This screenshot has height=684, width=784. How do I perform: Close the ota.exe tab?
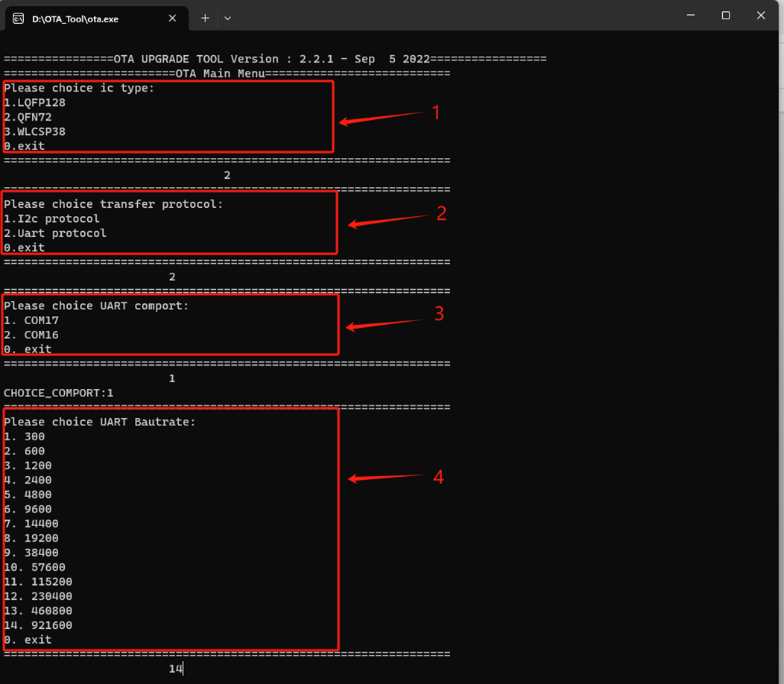[x=172, y=19]
